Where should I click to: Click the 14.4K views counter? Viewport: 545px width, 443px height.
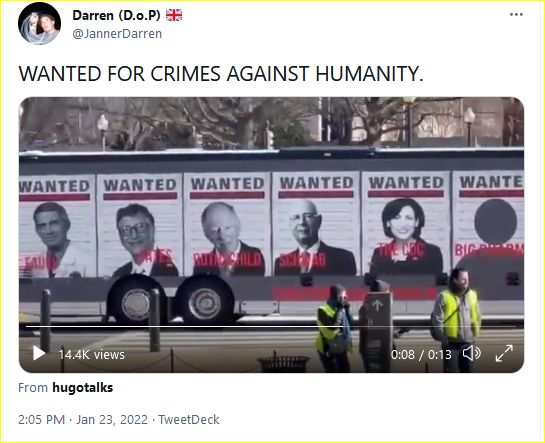coord(91,354)
